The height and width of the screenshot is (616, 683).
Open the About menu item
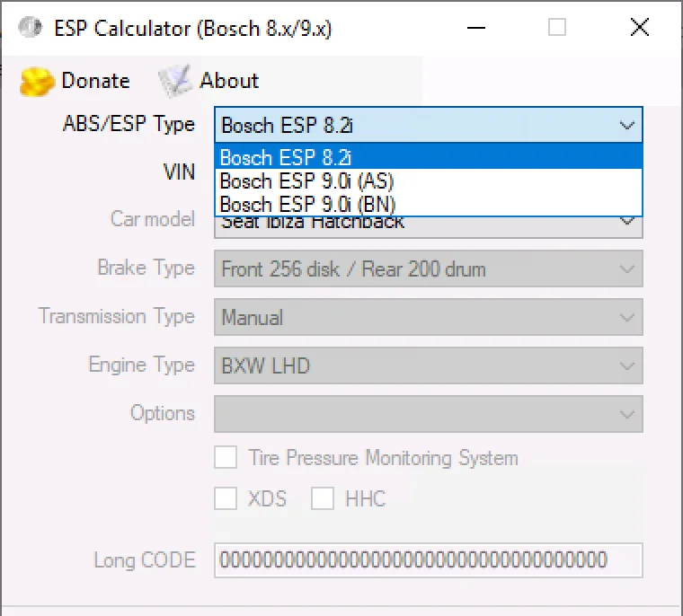point(228,81)
